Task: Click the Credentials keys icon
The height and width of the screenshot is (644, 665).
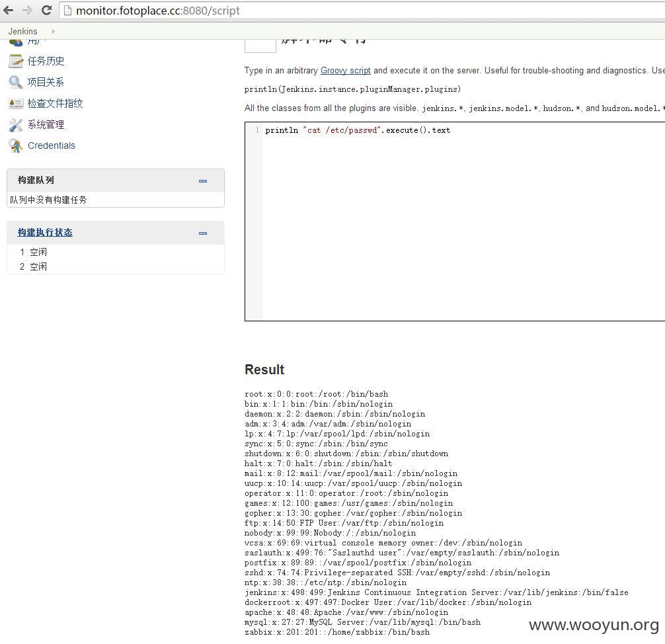Action: coord(16,145)
